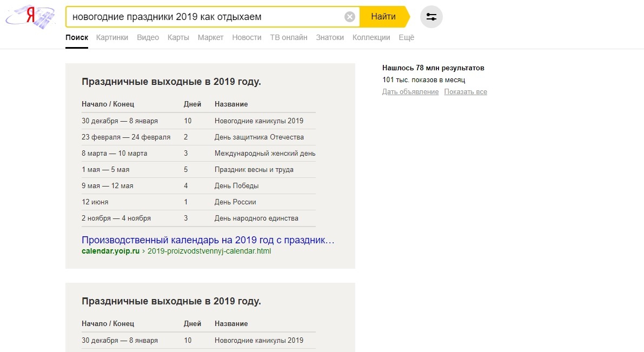Go to the Маркет tab
This screenshot has height=352, width=644.
point(210,37)
